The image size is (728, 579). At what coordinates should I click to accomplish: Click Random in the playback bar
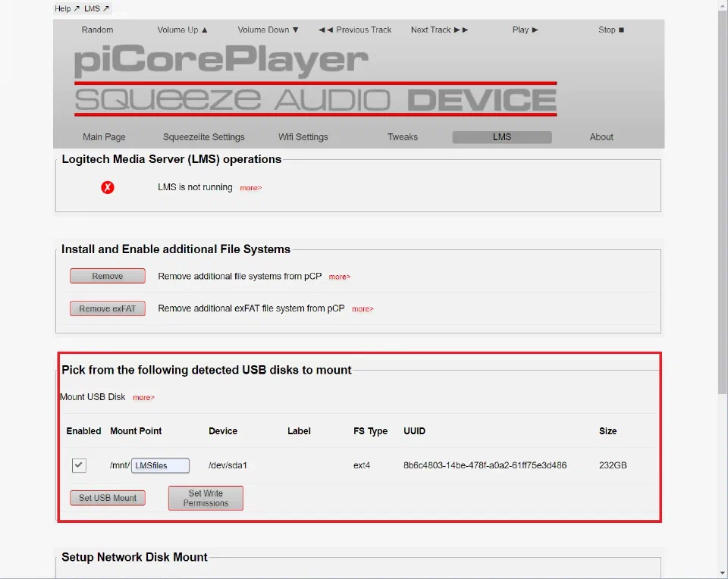tap(98, 30)
